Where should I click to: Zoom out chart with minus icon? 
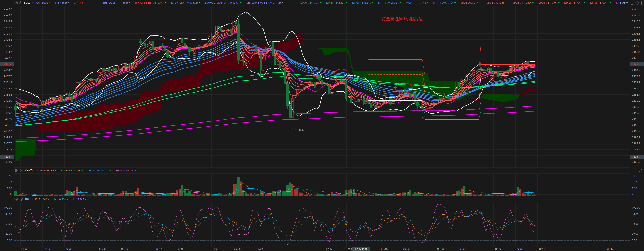pyautogui.click(x=637, y=3)
